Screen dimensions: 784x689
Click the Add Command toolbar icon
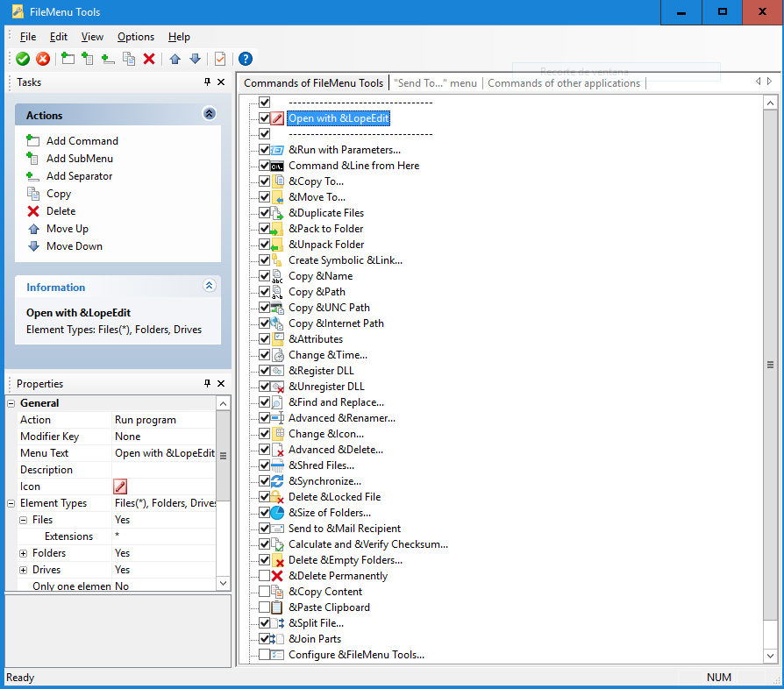(x=68, y=59)
